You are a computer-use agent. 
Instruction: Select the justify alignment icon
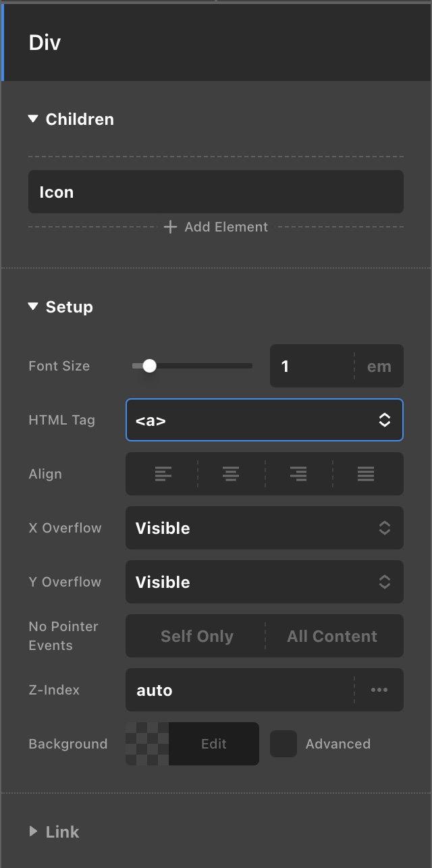pos(366,474)
